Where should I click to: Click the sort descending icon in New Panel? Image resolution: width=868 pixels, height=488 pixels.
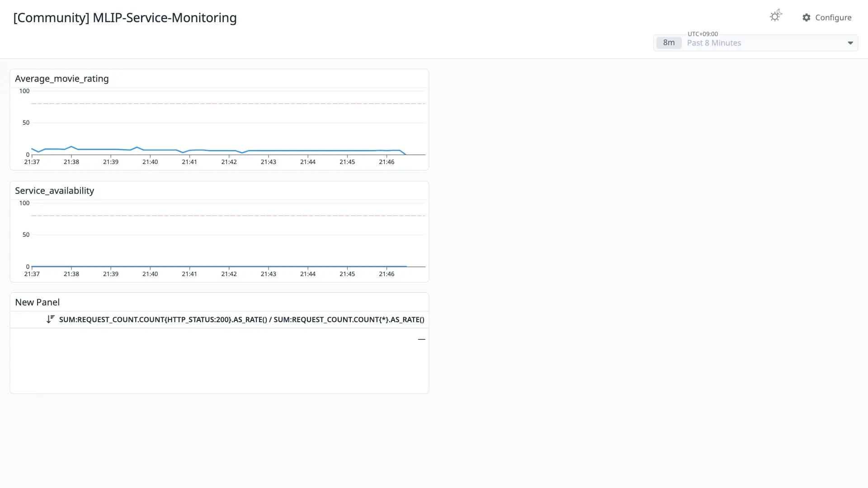click(x=51, y=319)
